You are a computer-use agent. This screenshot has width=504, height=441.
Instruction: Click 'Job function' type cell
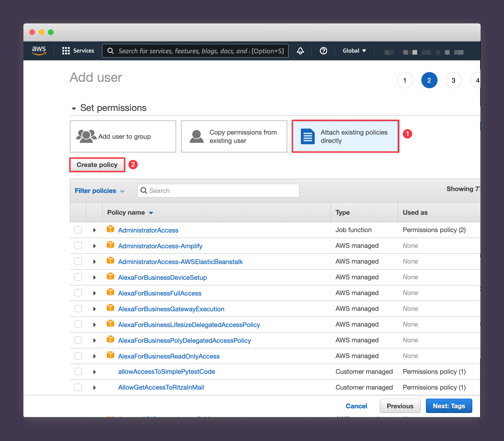(353, 230)
